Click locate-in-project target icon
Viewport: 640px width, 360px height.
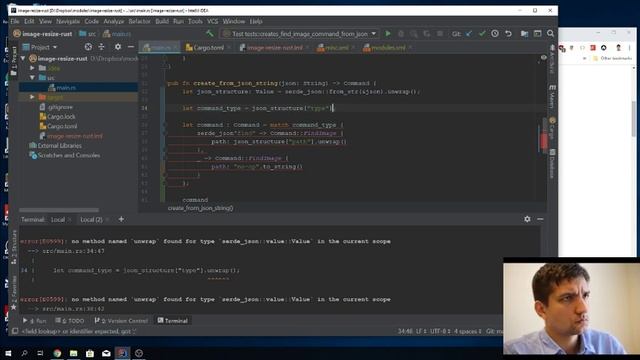(88, 47)
